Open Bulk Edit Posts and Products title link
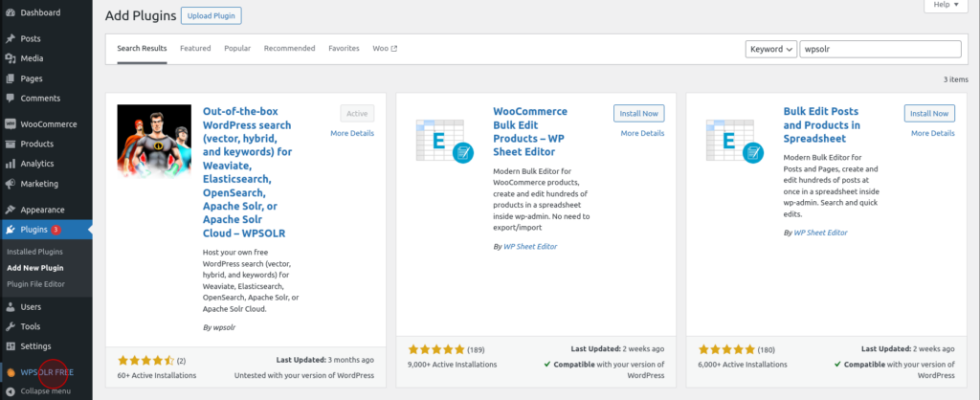This screenshot has width=980, height=400. tap(822, 124)
